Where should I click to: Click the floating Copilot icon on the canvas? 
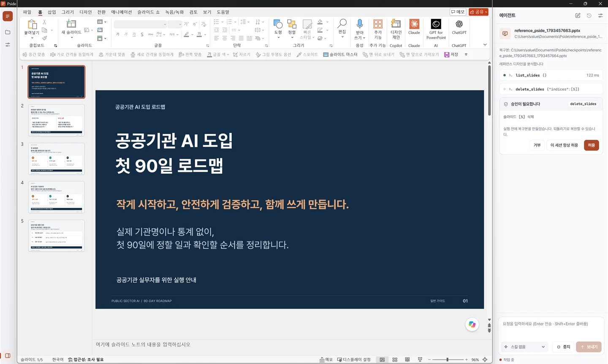click(472, 324)
